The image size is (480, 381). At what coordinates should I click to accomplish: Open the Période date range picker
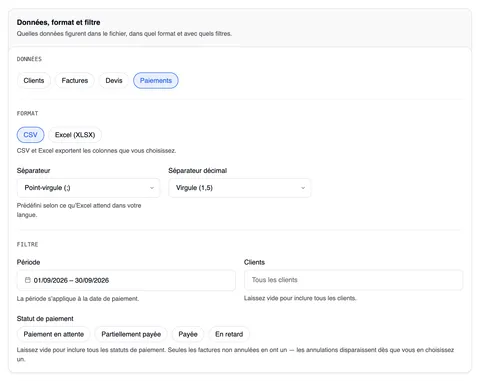point(126,280)
